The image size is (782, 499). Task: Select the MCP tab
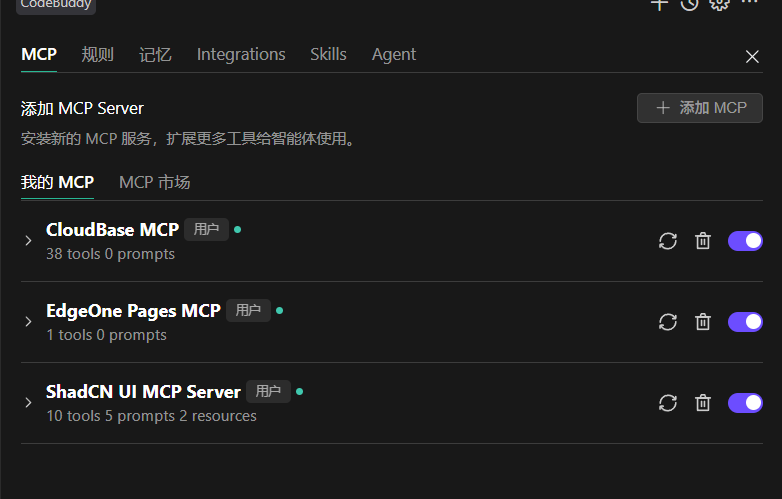[x=39, y=54]
